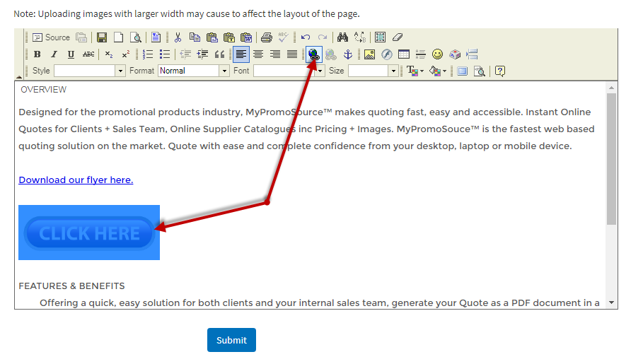The width and height of the screenshot is (643, 364).
Task: Click the Insert Horizontal Line icon
Action: point(420,54)
